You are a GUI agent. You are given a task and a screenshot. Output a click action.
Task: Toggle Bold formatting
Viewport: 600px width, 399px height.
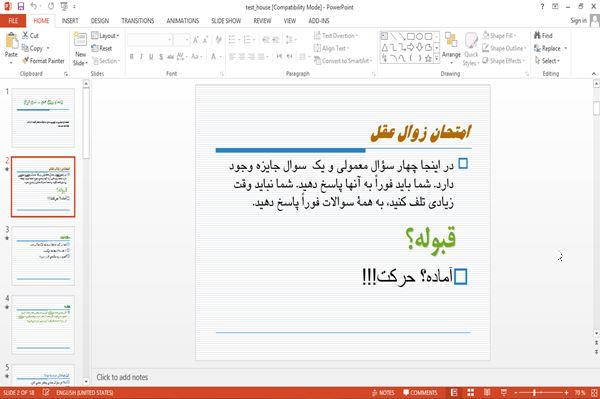click(131, 57)
